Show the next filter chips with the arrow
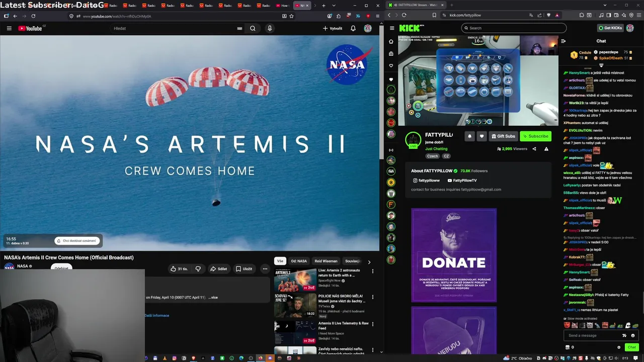The height and width of the screenshot is (362, 644). [x=369, y=261]
